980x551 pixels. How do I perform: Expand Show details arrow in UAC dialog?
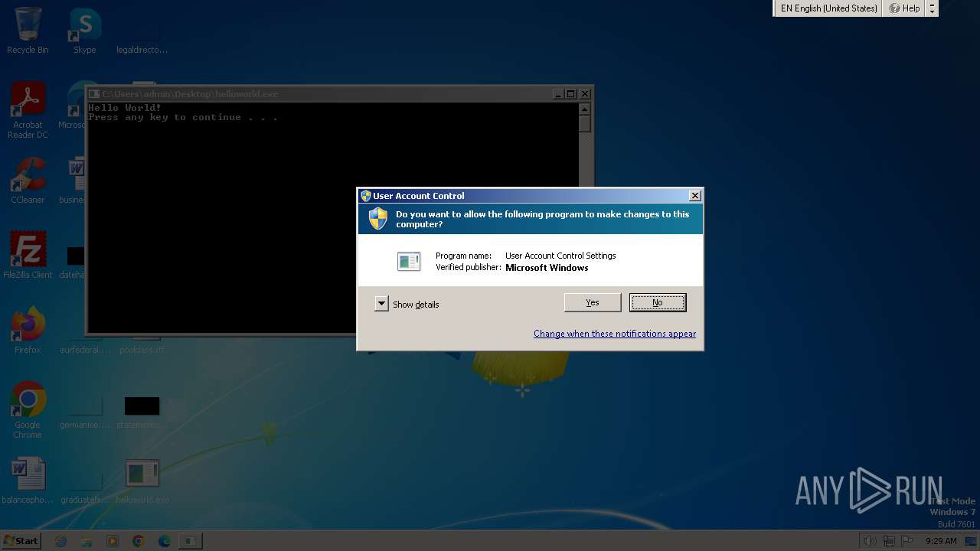pos(381,304)
